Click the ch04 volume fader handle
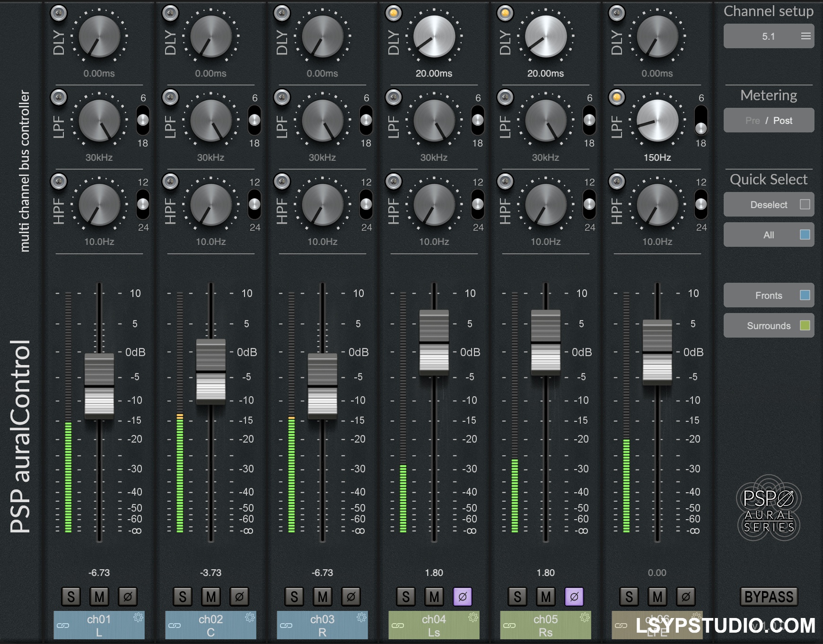Screen dimensions: 823x644 (x=434, y=343)
